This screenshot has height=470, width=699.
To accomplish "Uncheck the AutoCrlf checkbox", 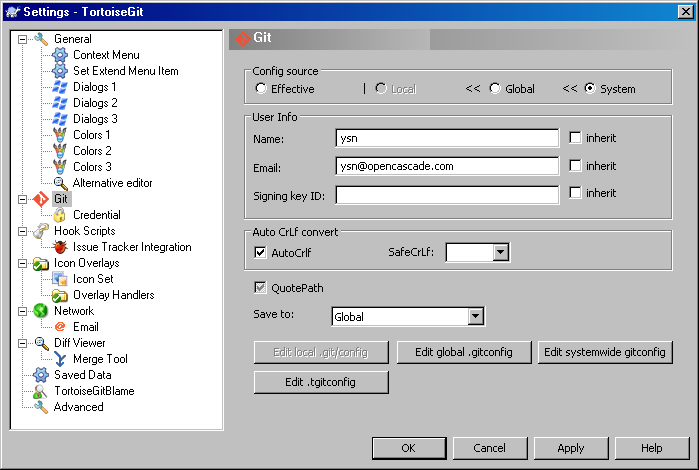I will (x=261, y=253).
